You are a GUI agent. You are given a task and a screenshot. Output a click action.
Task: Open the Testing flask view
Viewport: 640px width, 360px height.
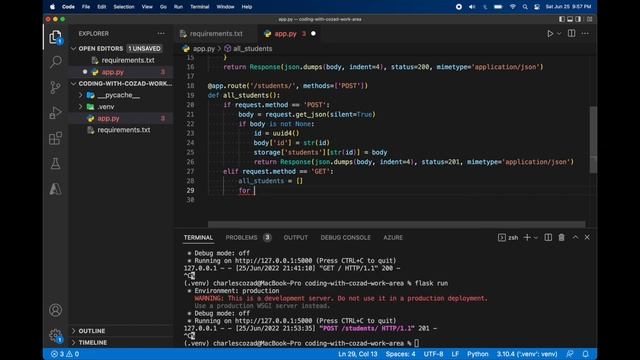[x=55, y=163]
